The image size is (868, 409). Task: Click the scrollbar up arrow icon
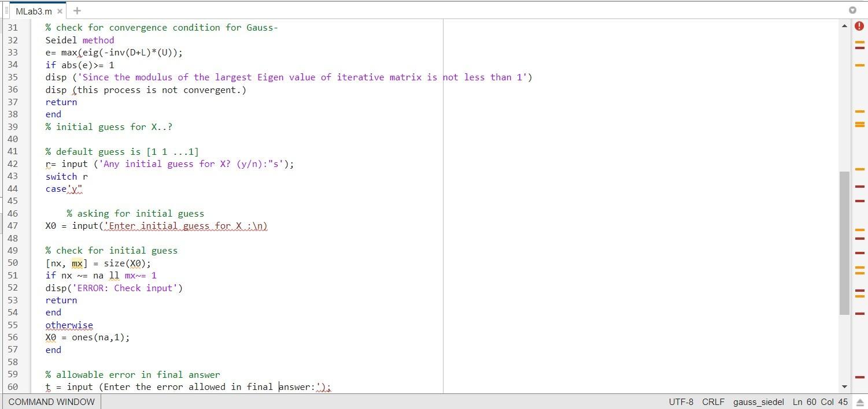tap(844, 26)
